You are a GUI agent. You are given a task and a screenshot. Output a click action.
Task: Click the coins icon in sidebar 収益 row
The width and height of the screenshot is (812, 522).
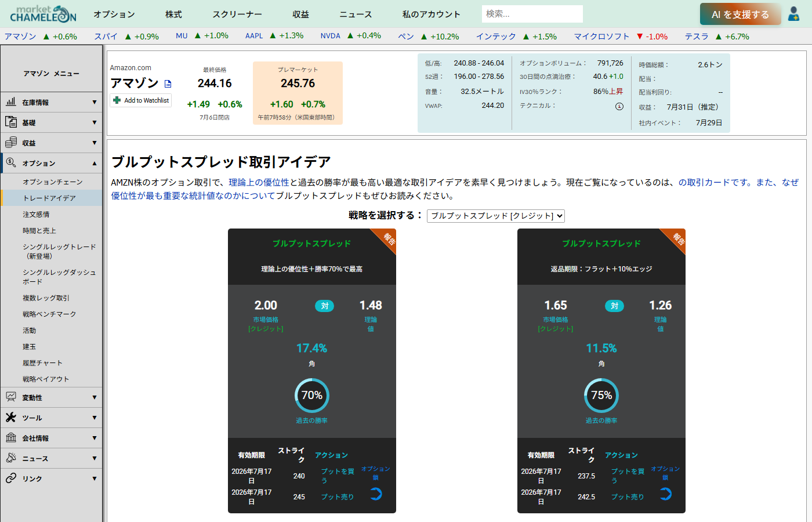(x=11, y=143)
